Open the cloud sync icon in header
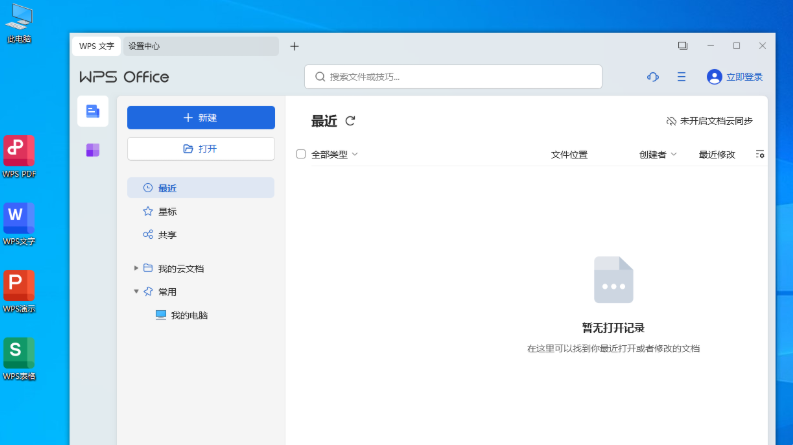Image resolution: width=793 pixels, height=445 pixels. click(653, 77)
